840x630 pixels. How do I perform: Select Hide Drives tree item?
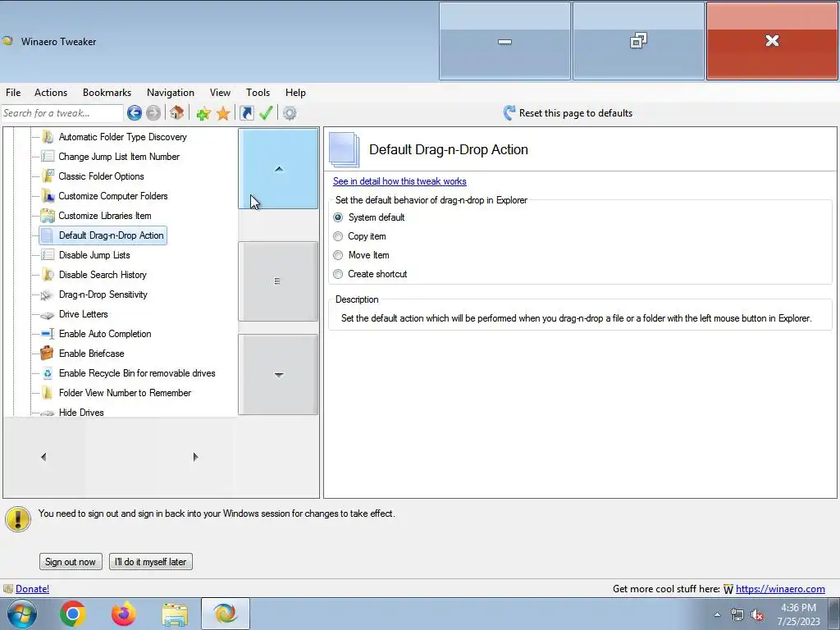coord(81,412)
